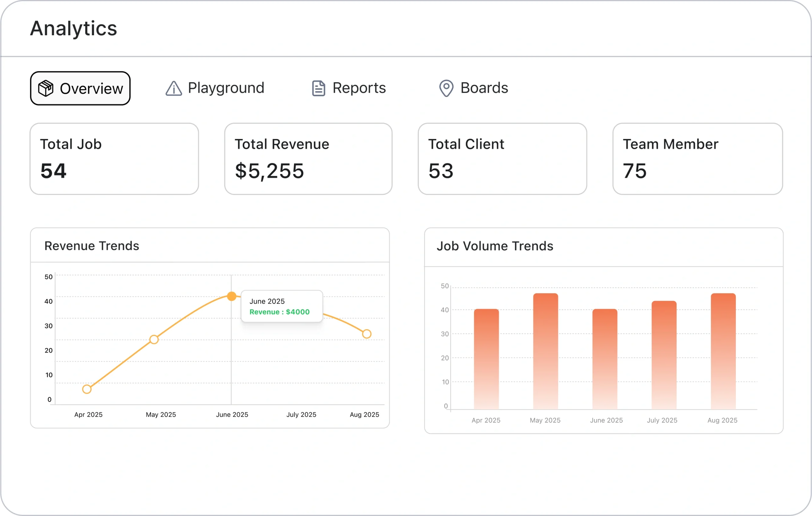
Task: Select the July 2025 job volume bar
Action: (664, 355)
